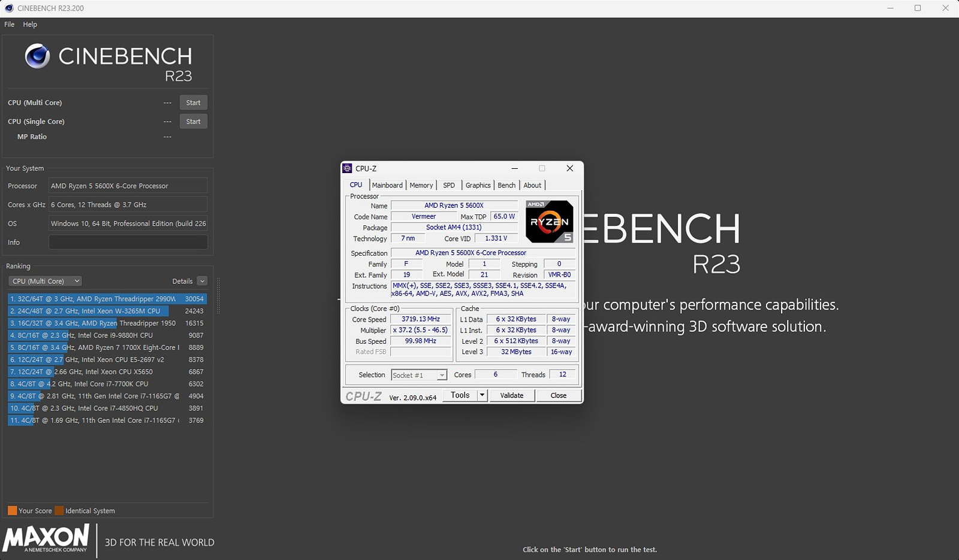Select the 1.69 GHz i7-1165G7 ranking row

(107, 420)
